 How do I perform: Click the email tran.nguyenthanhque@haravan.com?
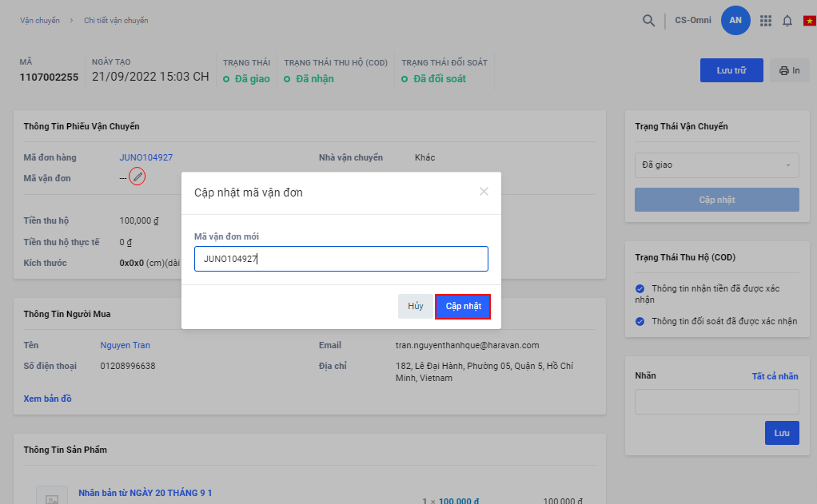pyautogui.click(x=468, y=345)
